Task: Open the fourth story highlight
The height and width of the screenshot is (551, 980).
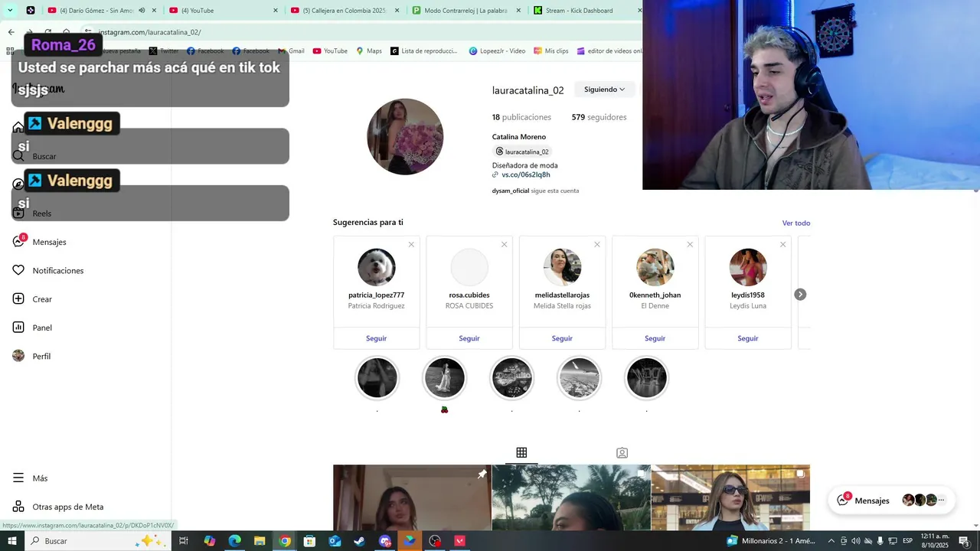Action: click(579, 378)
